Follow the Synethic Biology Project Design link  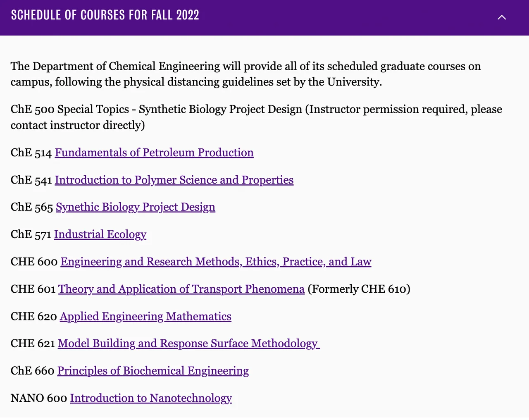tap(136, 207)
